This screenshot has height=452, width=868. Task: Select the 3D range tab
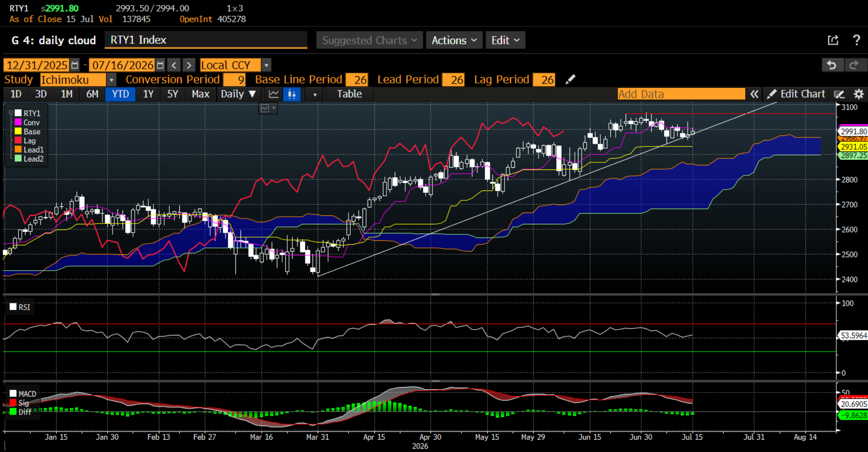[x=41, y=94]
